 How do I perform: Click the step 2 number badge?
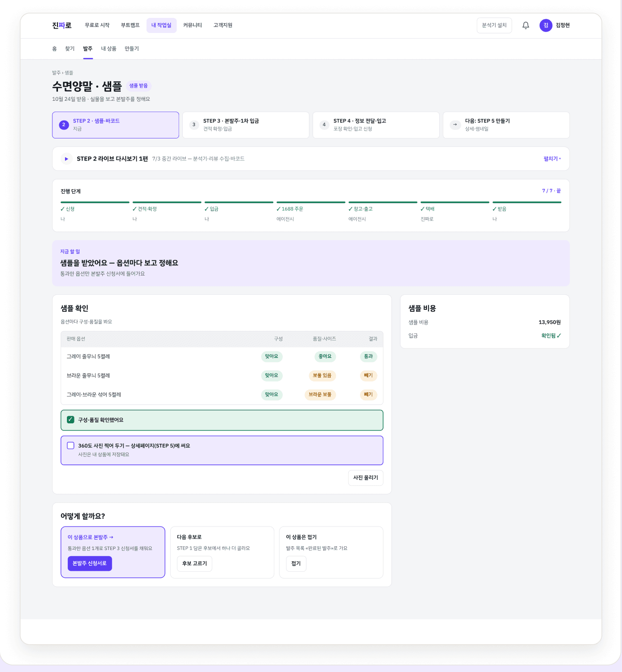point(64,125)
